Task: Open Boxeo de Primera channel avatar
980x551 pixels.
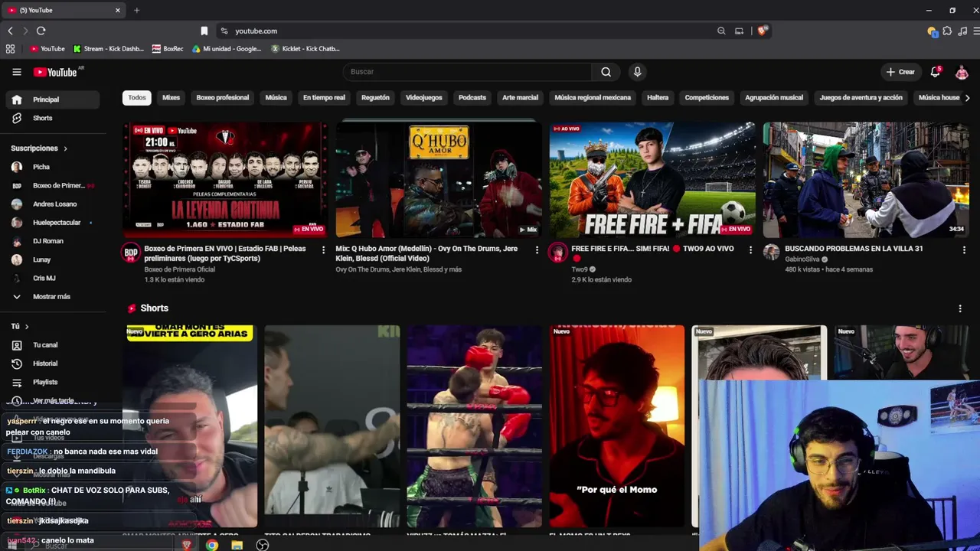Action: click(131, 253)
